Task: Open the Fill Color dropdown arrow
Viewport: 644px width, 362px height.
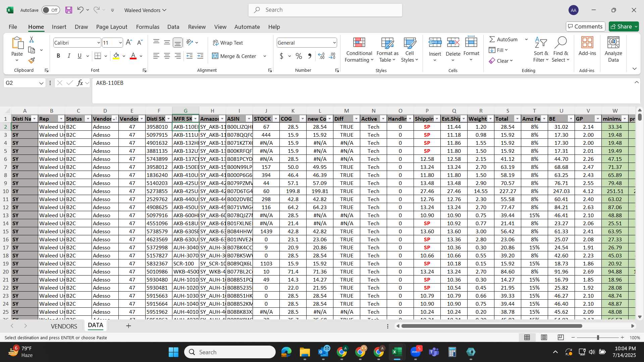Action: pyautogui.click(x=124, y=56)
